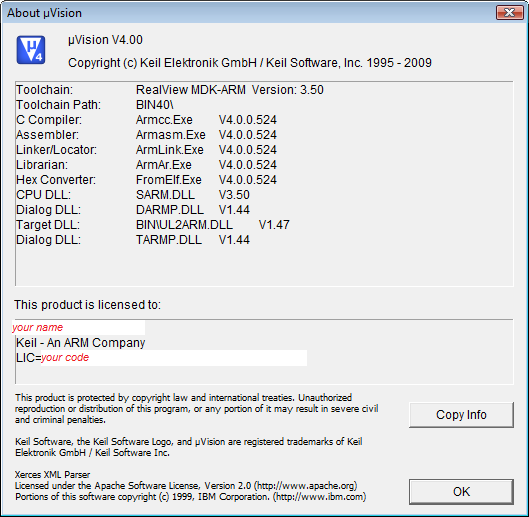
Task: Click the 'About µVision' title bar text
Action: coord(44,13)
